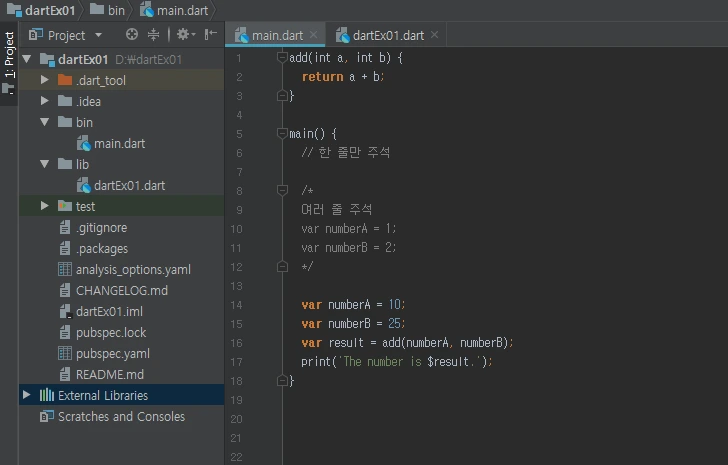Click dartEx01 breadcrumb in navigation bar
Viewport: 728px width, 465px height.
coord(41,10)
